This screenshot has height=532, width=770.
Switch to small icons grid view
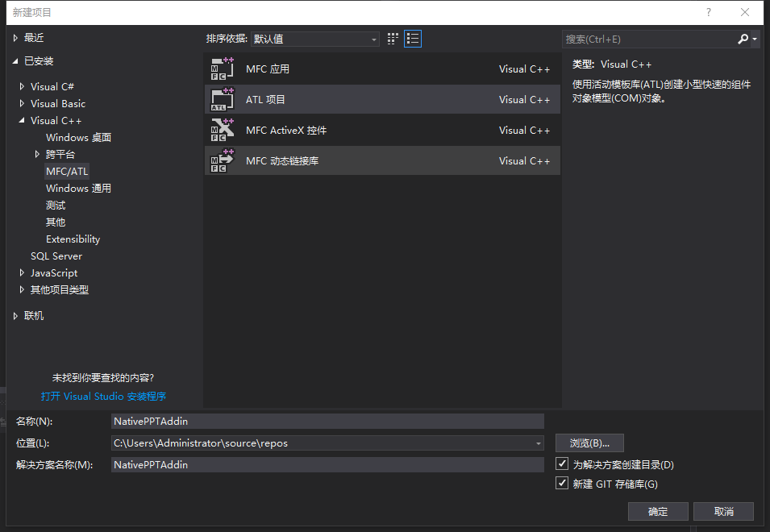click(393, 39)
